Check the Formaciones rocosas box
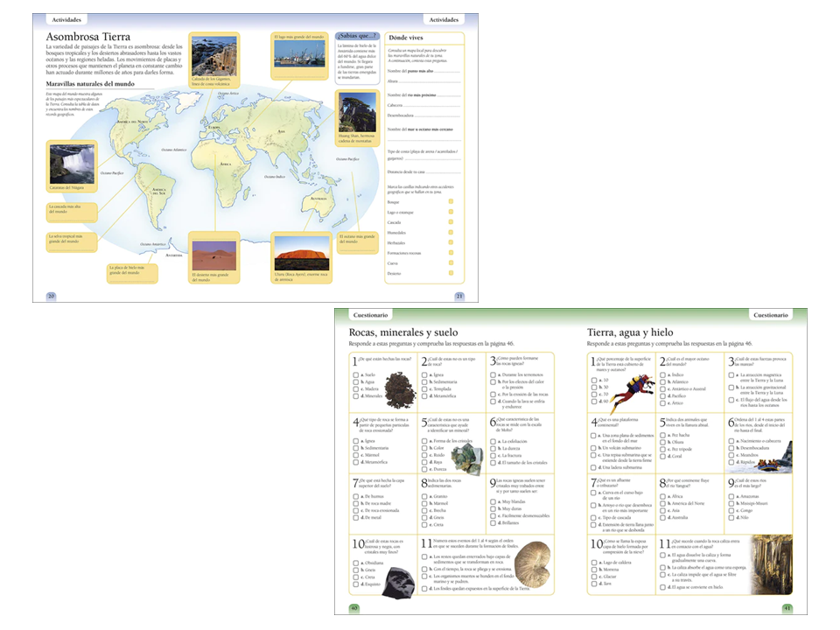This screenshot has height=630, width=840. 451,252
